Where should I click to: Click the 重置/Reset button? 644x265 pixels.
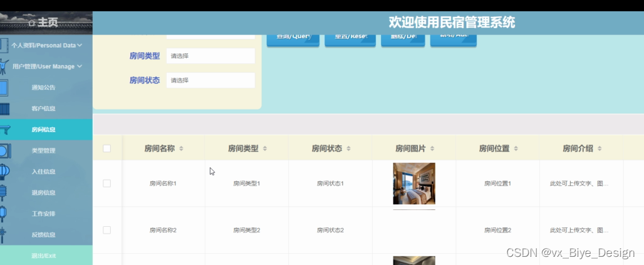(350, 40)
